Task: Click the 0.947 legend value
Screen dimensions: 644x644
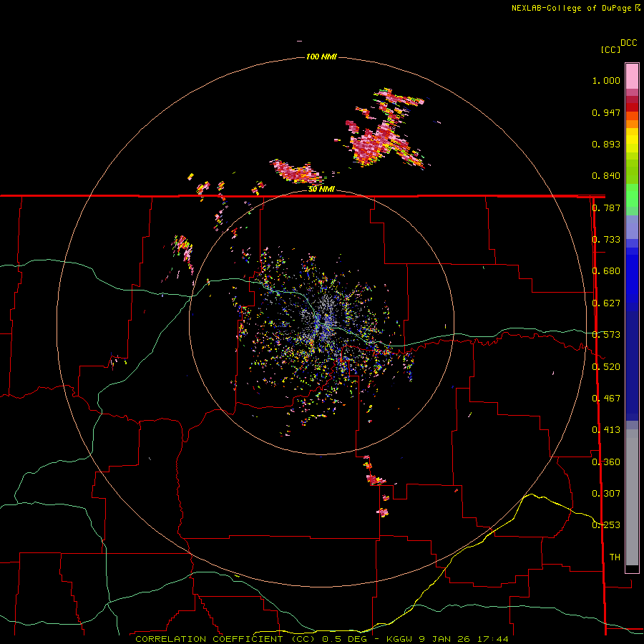Action: click(x=606, y=112)
